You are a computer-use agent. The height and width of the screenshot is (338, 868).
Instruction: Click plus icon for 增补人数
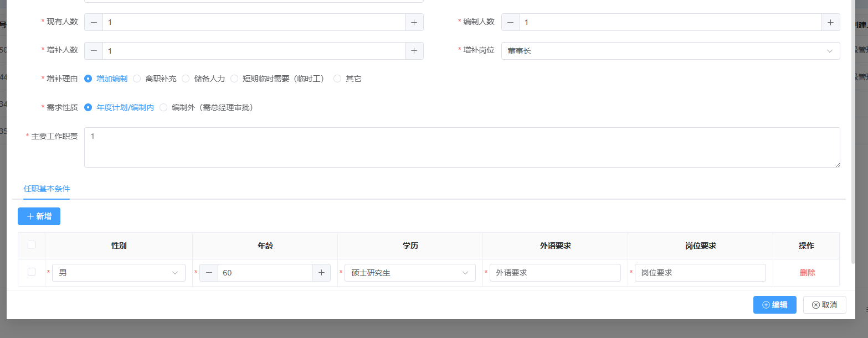(x=414, y=51)
